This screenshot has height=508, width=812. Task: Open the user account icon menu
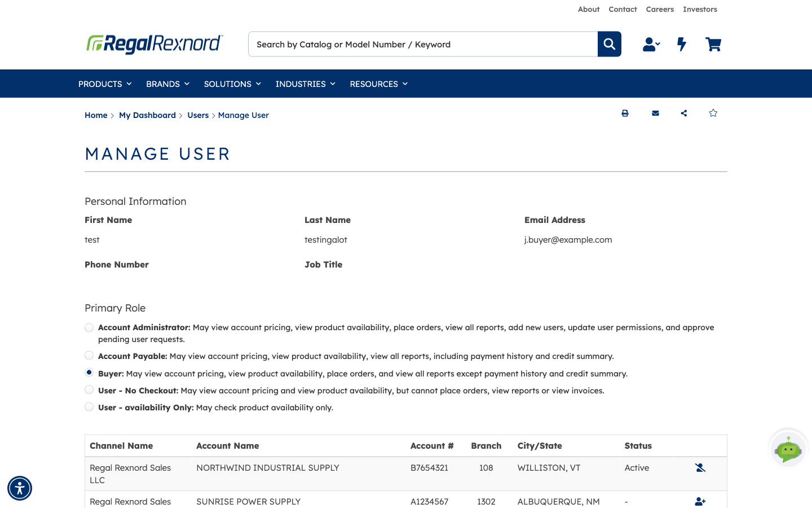[651, 45]
